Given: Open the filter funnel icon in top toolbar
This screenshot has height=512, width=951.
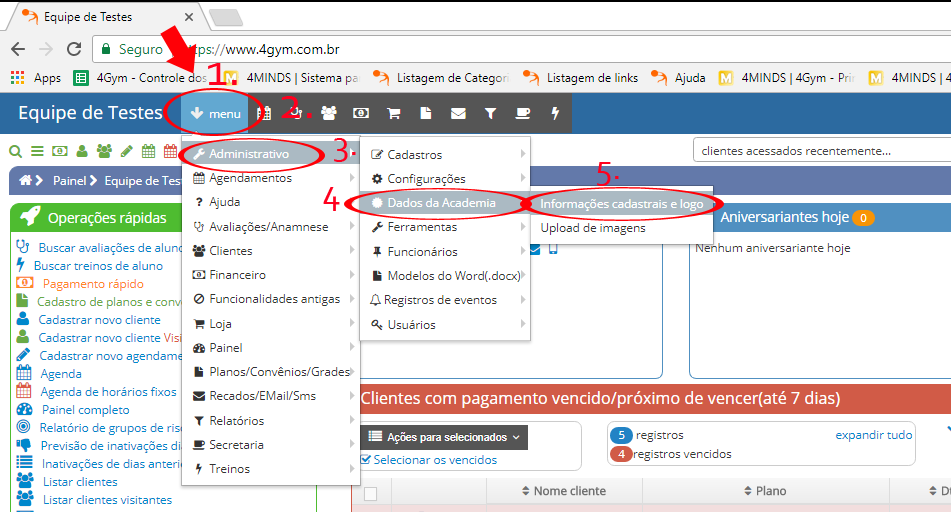Looking at the screenshot, I should (x=490, y=113).
